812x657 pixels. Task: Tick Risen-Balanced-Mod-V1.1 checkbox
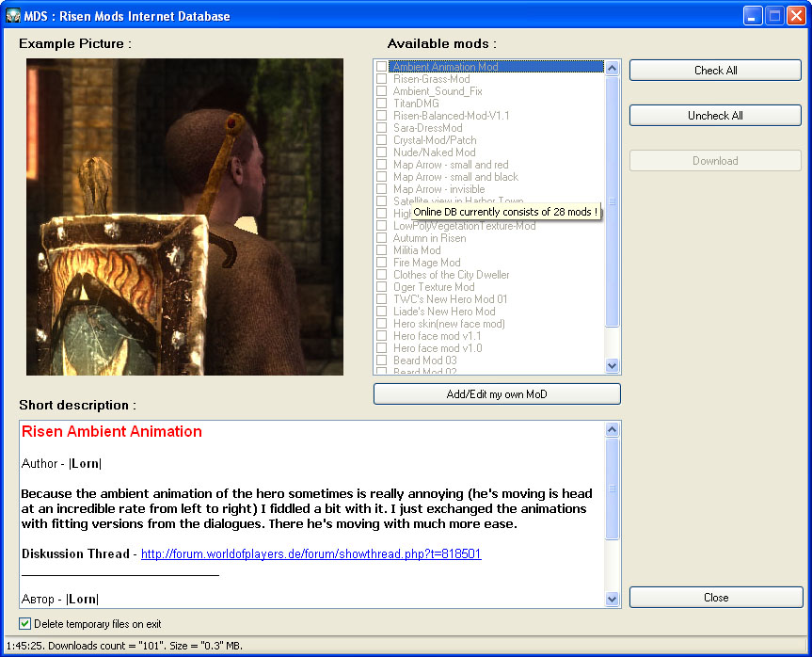pos(382,116)
